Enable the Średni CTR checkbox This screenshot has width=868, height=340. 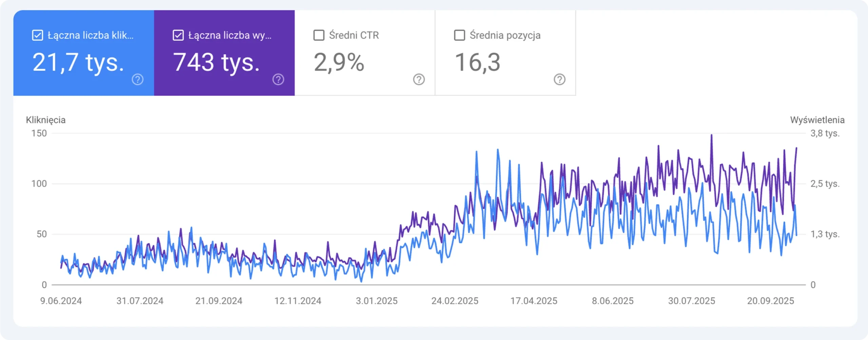point(319,35)
